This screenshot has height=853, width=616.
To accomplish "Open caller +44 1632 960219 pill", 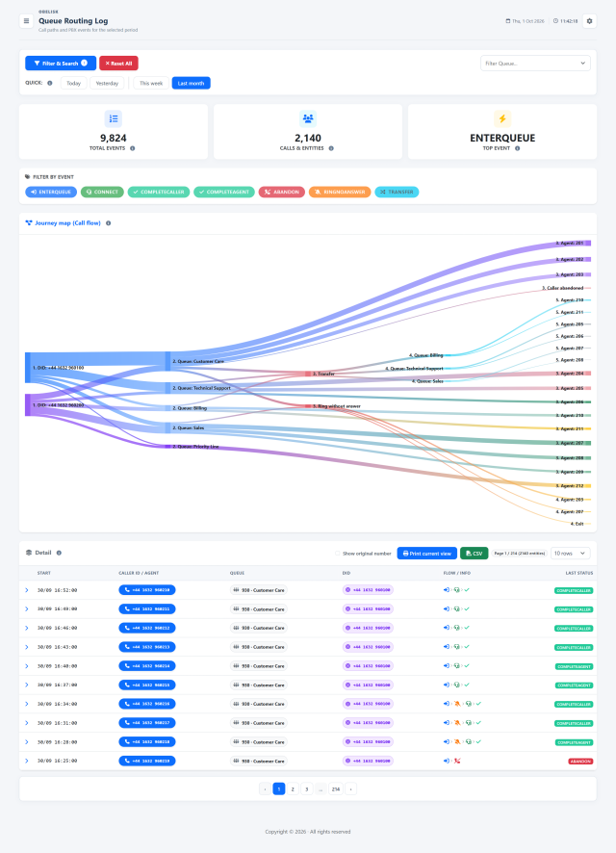I will click(x=147, y=762).
